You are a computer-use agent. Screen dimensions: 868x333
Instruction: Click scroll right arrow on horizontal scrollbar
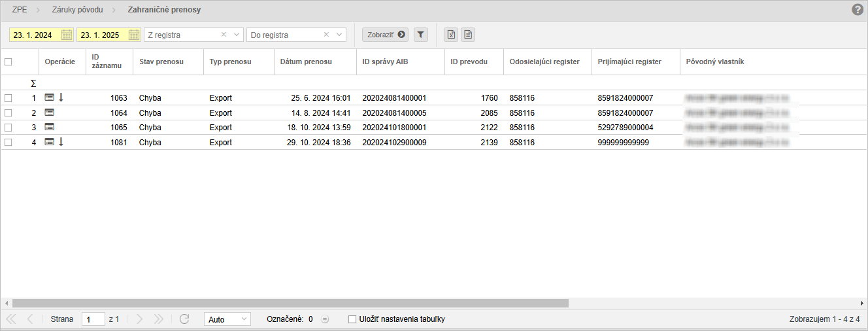click(x=862, y=304)
